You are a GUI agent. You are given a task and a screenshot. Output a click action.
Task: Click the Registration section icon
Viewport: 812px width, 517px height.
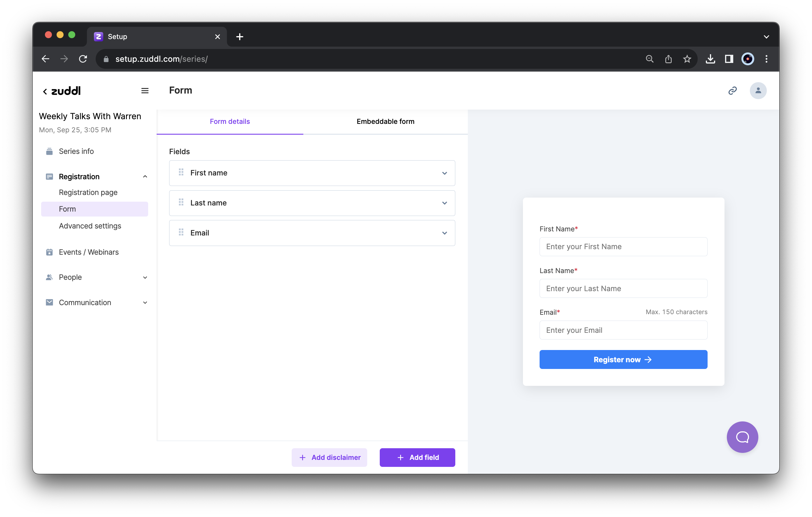tap(49, 176)
